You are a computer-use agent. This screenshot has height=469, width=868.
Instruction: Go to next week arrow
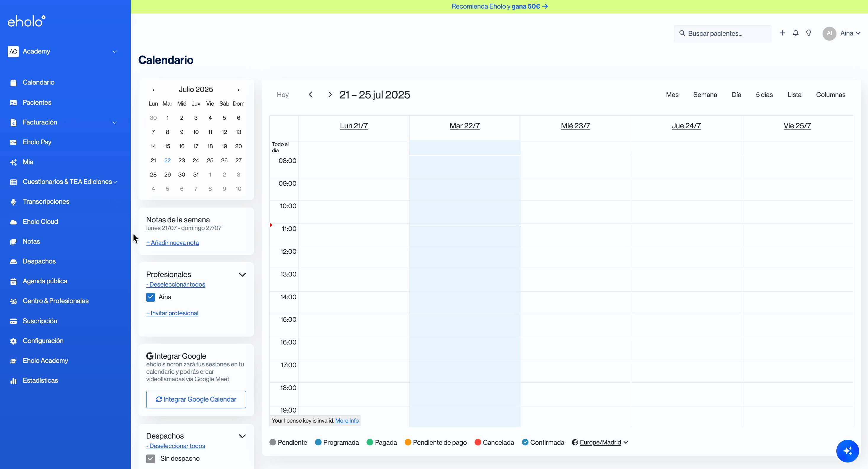(x=330, y=95)
